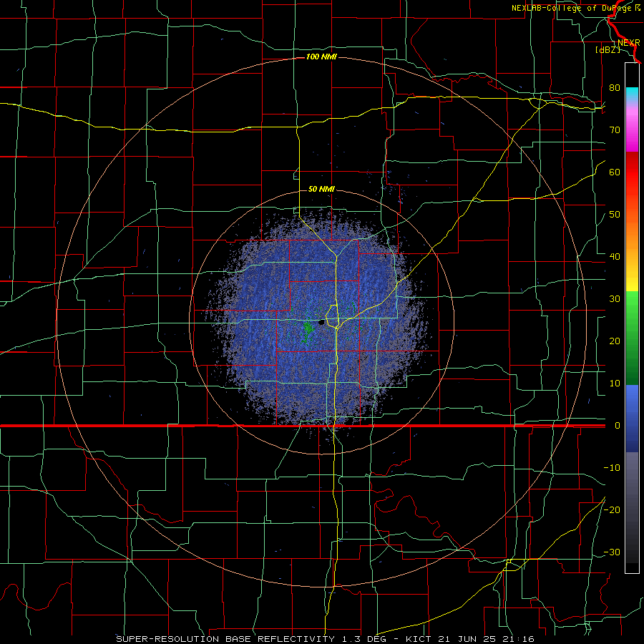Click the "NEXR" label above the color scale
Image resolution: width=644 pixels, height=644 pixels.
(629, 43)
